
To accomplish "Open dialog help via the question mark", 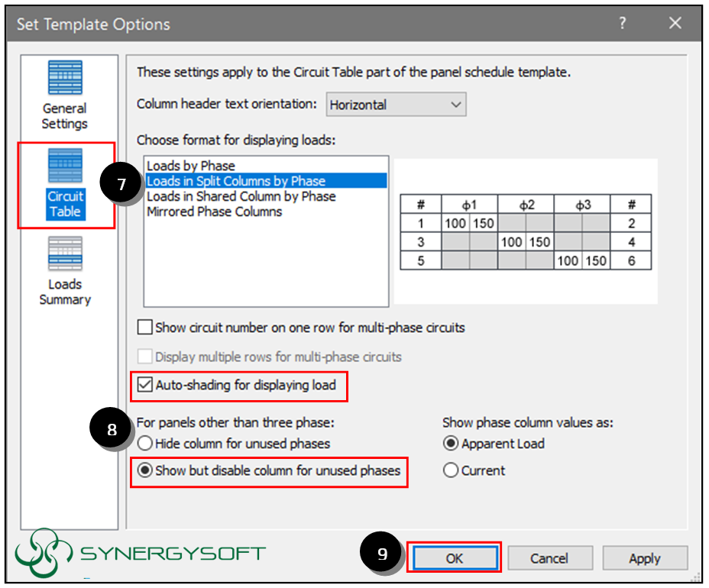I will (x=623, y=24).
